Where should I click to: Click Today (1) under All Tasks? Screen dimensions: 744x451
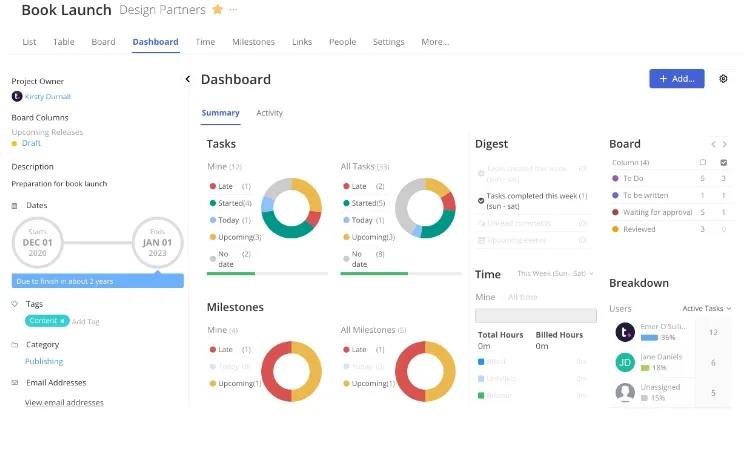pos(364,220)
